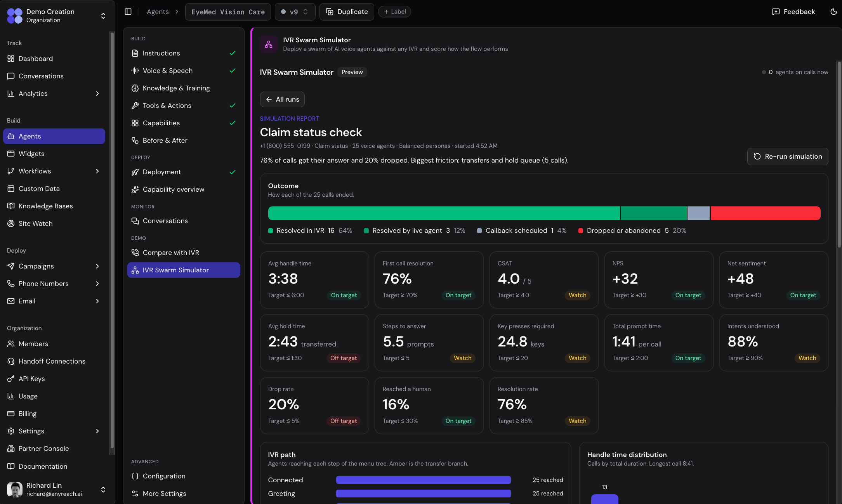Toggle the sidebar panel icon

[128, 12]
